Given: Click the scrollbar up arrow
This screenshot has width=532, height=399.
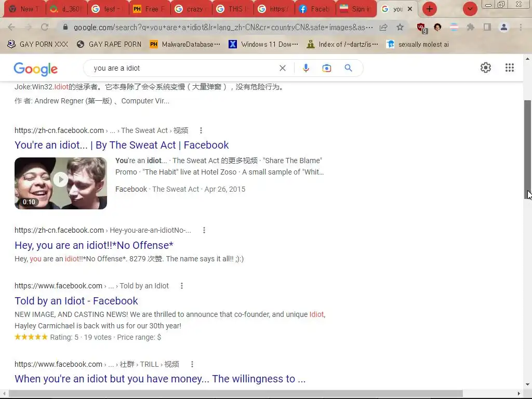Looking at the screenshot, I should click(x=527, y=59).
